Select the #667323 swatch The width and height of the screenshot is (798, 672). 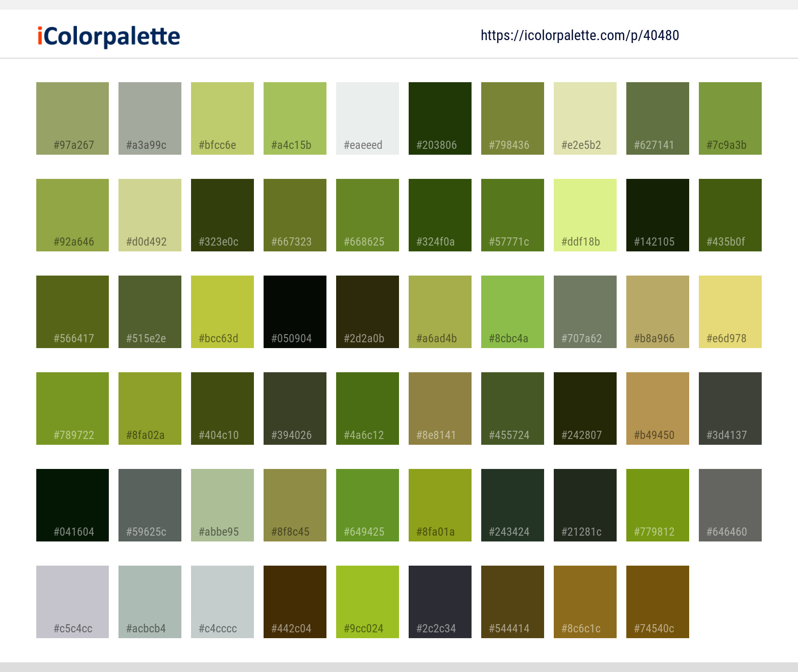[295, 215]
